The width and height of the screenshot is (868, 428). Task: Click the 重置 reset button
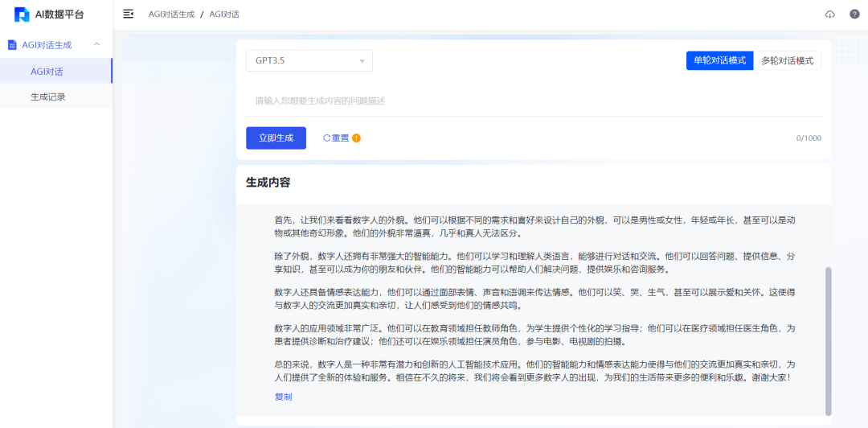coord(336,138)
